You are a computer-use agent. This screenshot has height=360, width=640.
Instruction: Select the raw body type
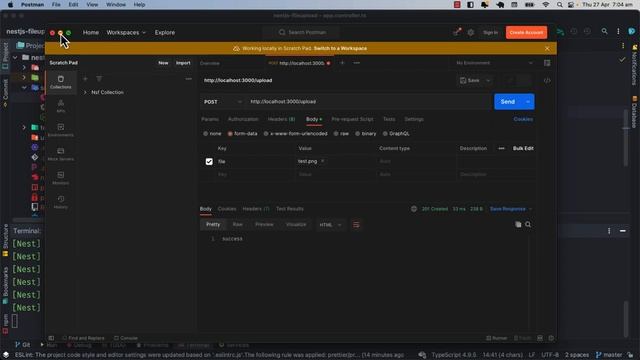(341, 133)
